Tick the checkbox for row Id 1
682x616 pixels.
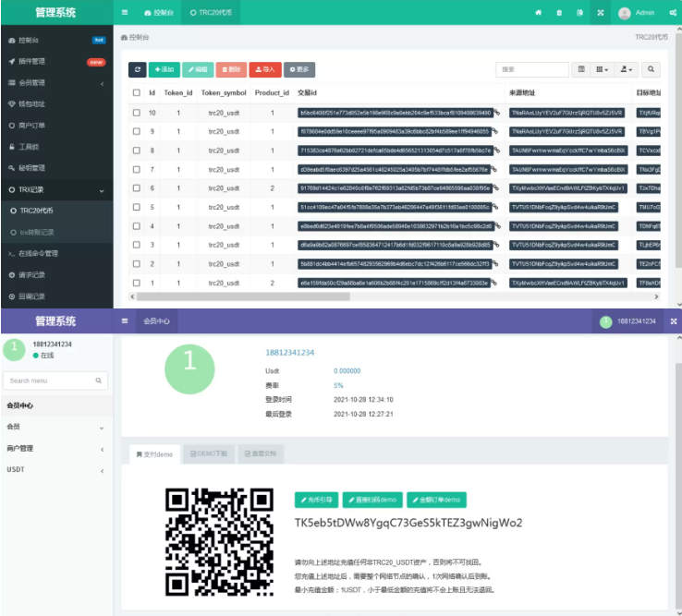point(137,283)
